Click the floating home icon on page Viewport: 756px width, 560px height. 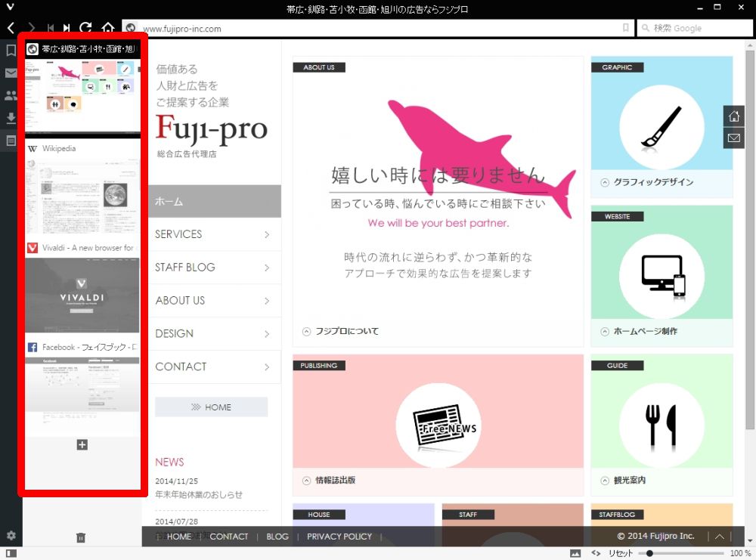pos(734,116)
